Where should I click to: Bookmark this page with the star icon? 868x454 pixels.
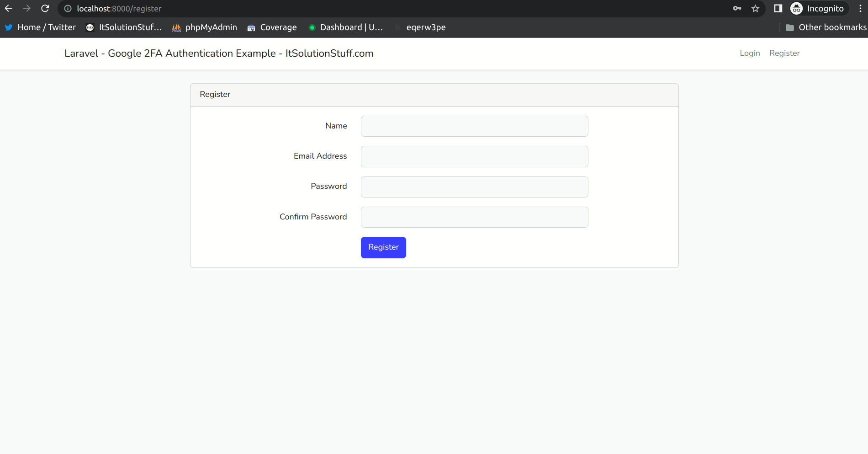pyautogui.click(x=755, y=9)
